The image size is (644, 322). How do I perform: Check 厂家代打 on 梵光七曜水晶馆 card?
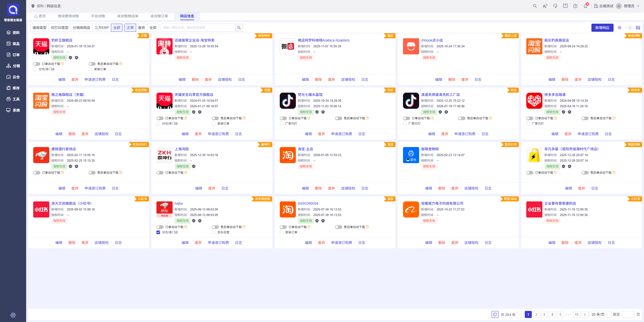pyautogui.click(x=281, y=124)
